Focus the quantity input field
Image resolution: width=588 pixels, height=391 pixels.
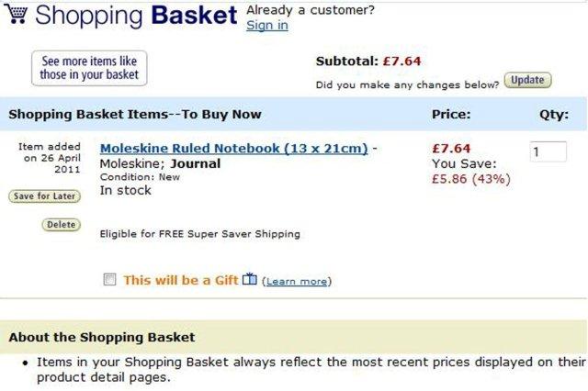coord(548,152)
